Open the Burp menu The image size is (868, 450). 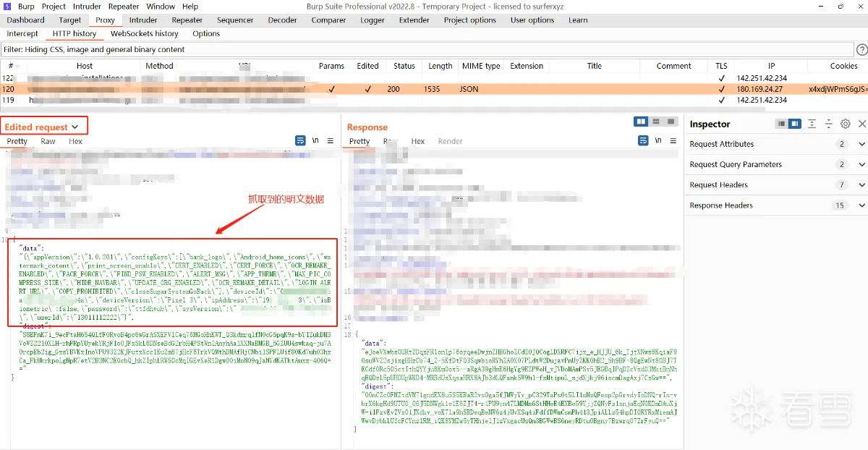(x=26, y=6)
